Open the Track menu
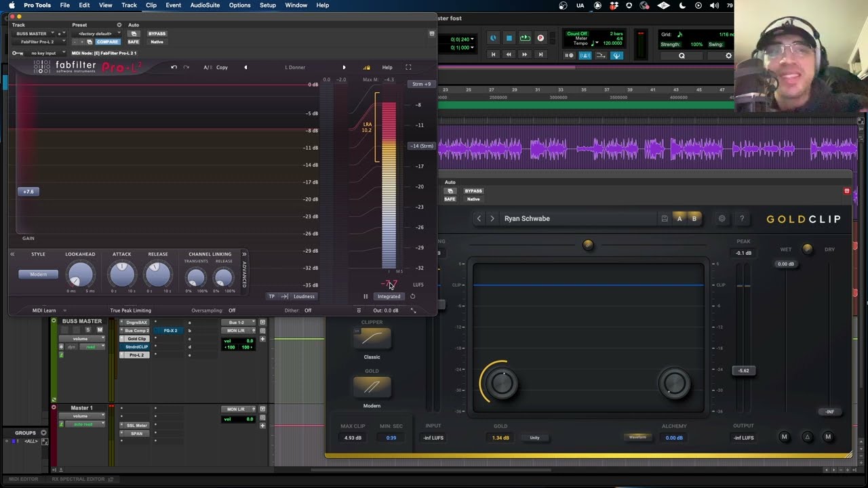The height and width of the screenshot is (488, 868). click(129, 5)
